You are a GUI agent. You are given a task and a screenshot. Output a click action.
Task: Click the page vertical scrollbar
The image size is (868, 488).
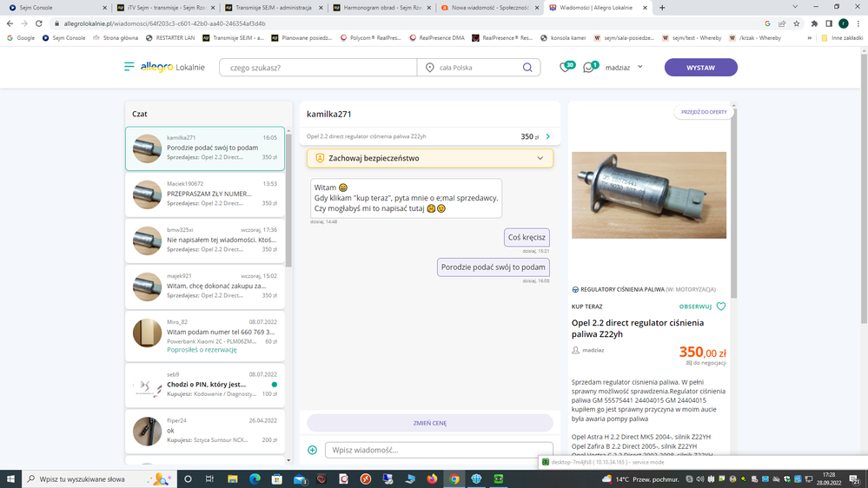coord(865,188)
